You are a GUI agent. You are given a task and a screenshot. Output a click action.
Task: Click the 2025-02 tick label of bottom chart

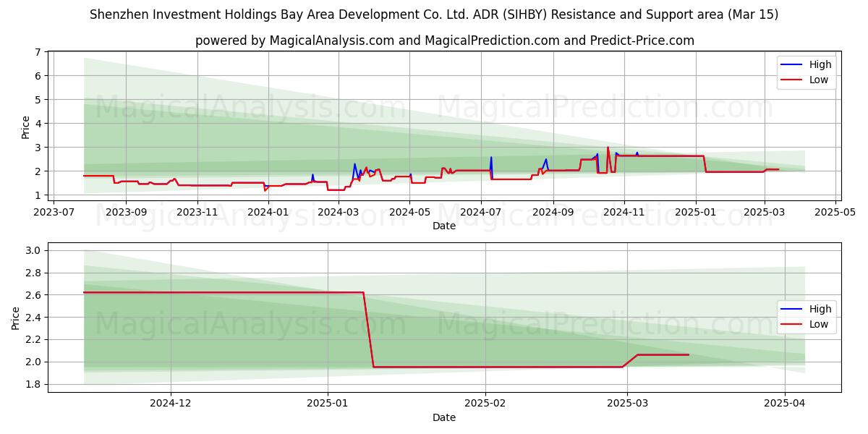(485, 404)
